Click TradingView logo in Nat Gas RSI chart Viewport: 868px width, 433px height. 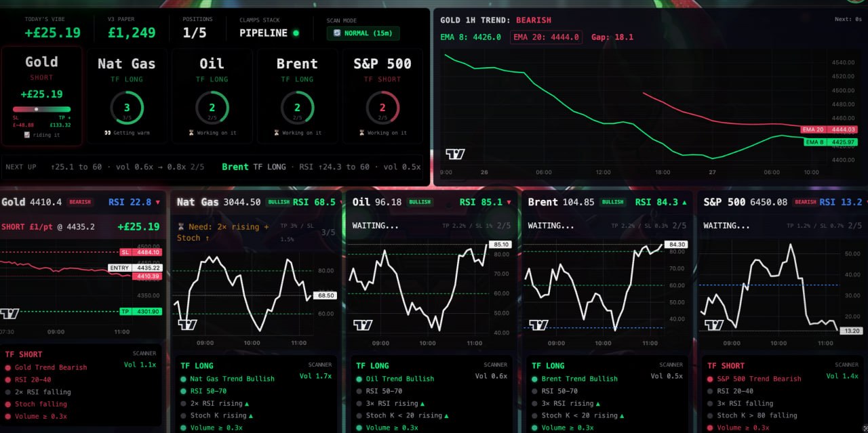coord(188,325)
